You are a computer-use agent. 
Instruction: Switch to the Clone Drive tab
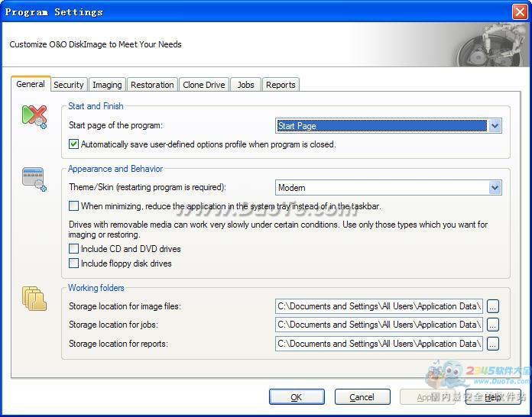point(204,85)
